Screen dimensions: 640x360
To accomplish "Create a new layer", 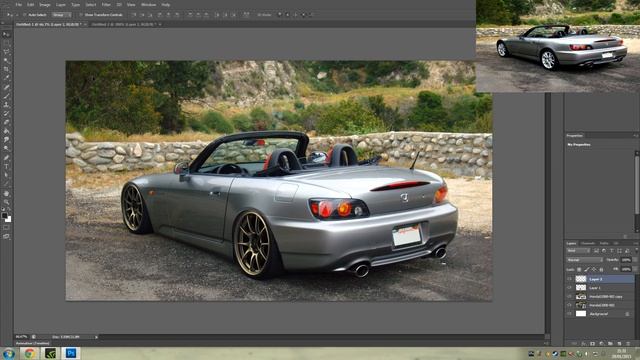I will pyautogui.click(x=619, y=344).
